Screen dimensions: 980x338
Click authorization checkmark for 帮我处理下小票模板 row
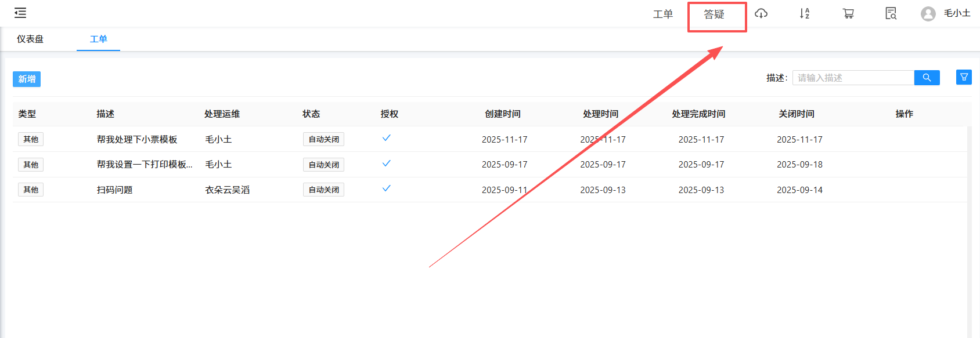point(386,138)
